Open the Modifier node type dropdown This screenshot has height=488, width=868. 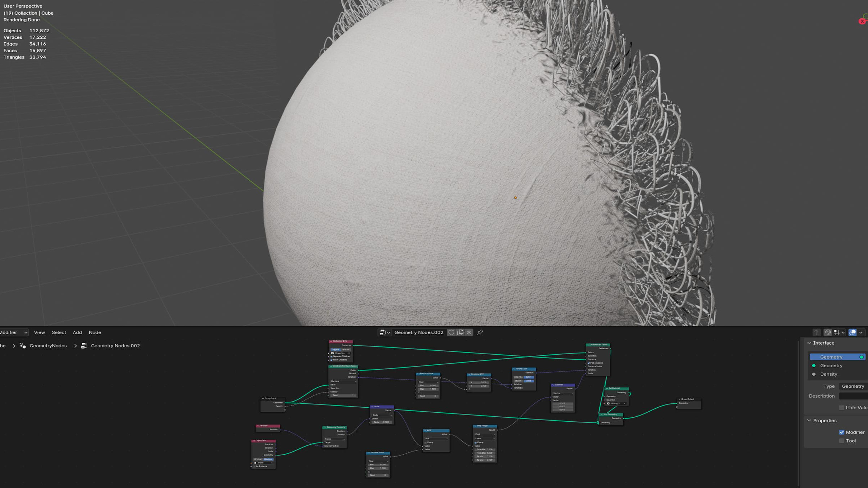(14, 332)
